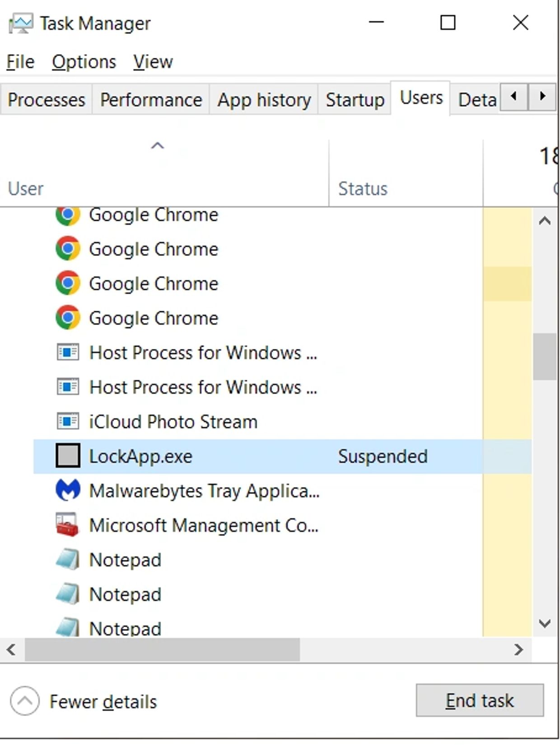Click the horizontal scrollbar thumb

[162, 650]
